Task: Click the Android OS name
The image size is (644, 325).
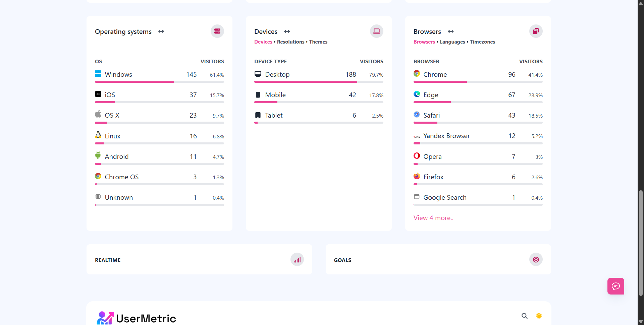Action: pyautogui.click(x=116, y=156)
